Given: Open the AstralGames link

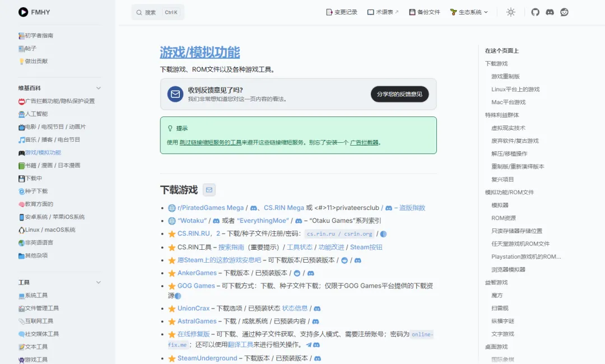Looking at the screenshot, I should [197, 321].
